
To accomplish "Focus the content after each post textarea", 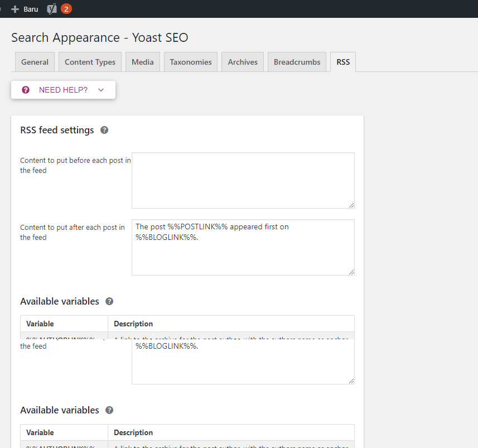I will (x=243, y=247).
